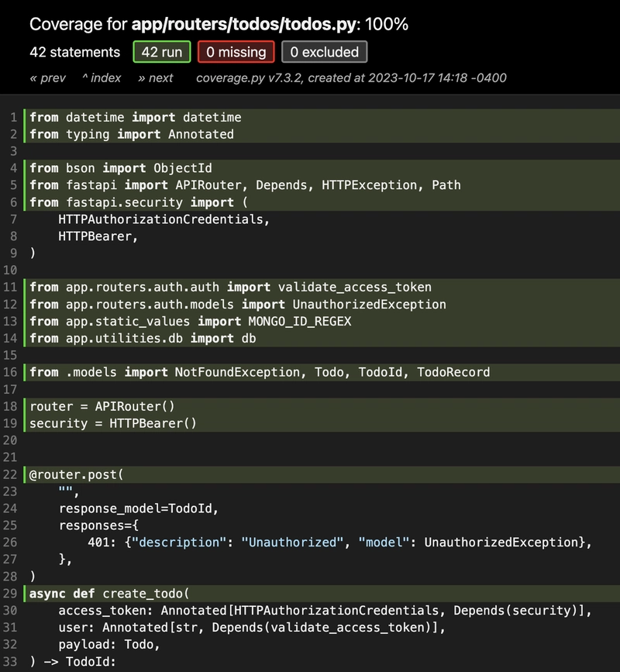Screen dimensions: 620x672
Task: Click line number 29 anchor
Action: 10,594
